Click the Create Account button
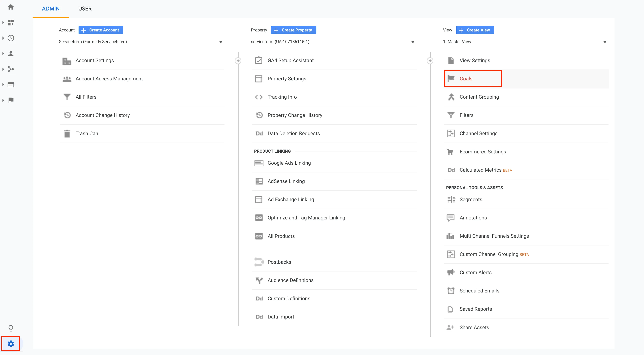Viewport: 644px width, 355px height. (x=101, y=30)
